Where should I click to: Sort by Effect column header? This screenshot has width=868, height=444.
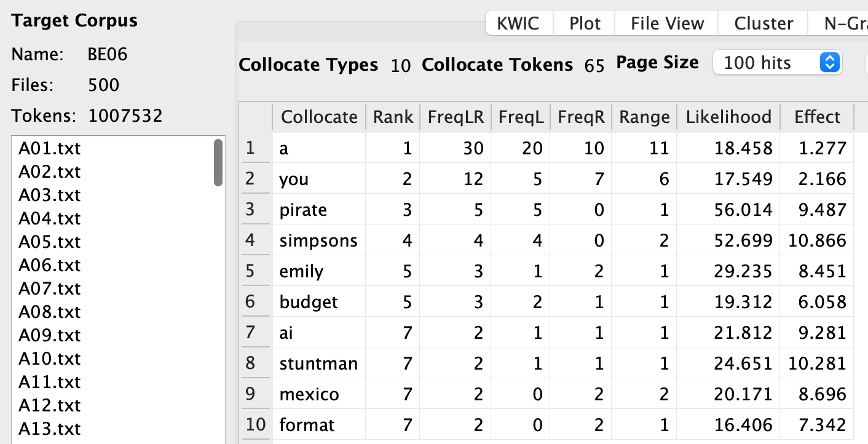point(817,117)
